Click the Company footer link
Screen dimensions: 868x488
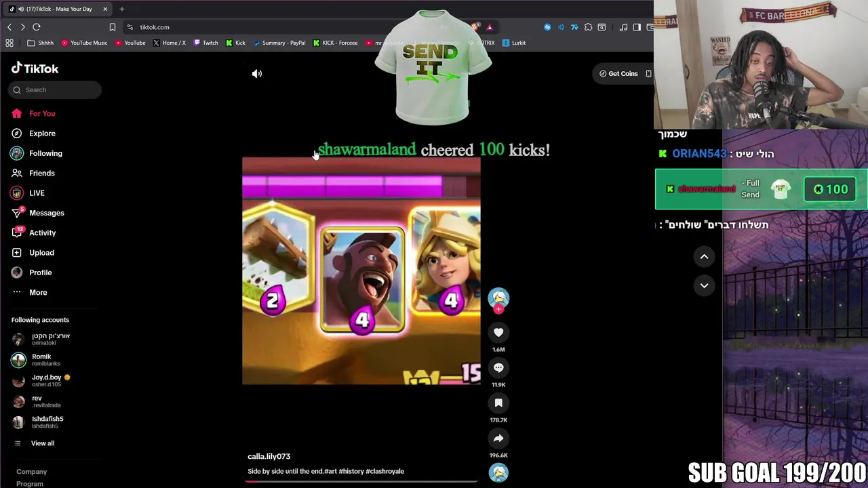(31, 472)
